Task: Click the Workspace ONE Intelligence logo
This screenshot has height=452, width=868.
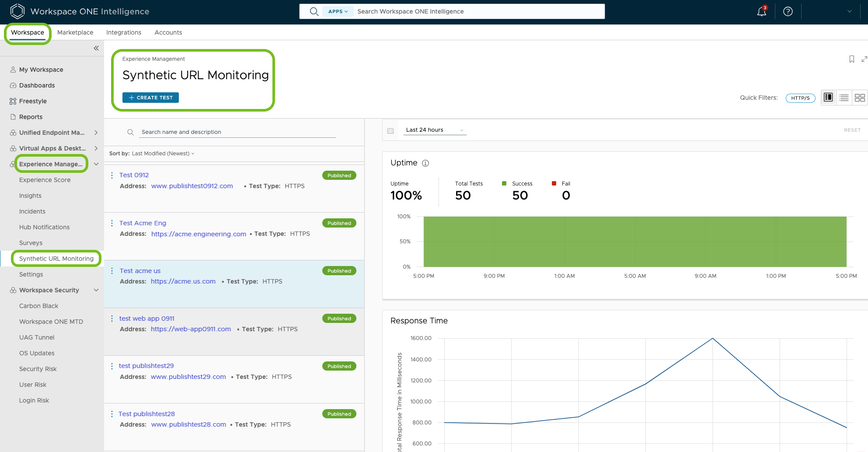Action: (17, 11)
